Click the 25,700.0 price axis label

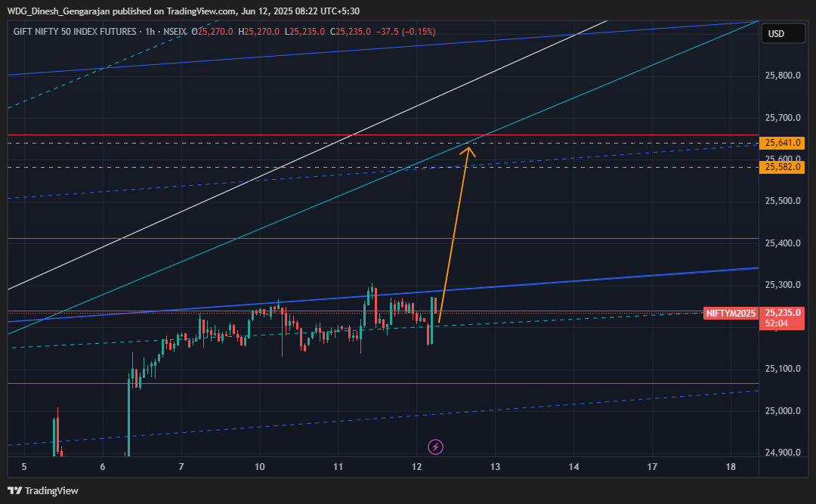tap(783, 118)
